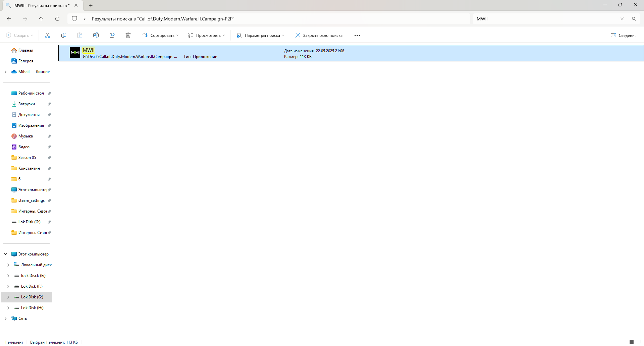Open a new tab with plus
This screenshot has width=644, height=346.
91,5
